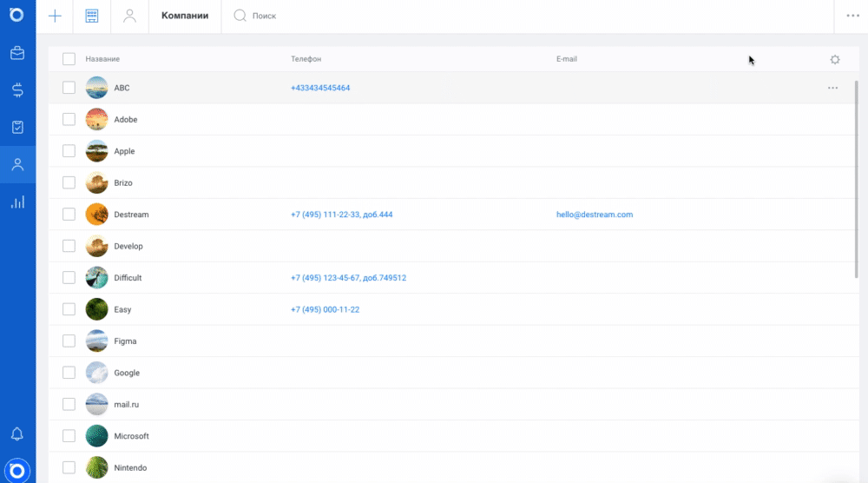Check the Difficult row checkbox
This screenshot has width=868, height=483.
pyautogui.click(x=69, y=277)
